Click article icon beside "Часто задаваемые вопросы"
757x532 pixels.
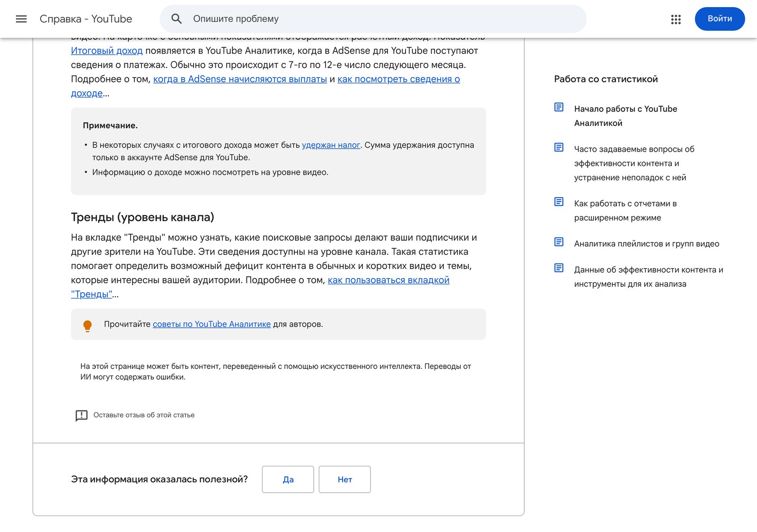pyautogui.click(x=559, y=147)
